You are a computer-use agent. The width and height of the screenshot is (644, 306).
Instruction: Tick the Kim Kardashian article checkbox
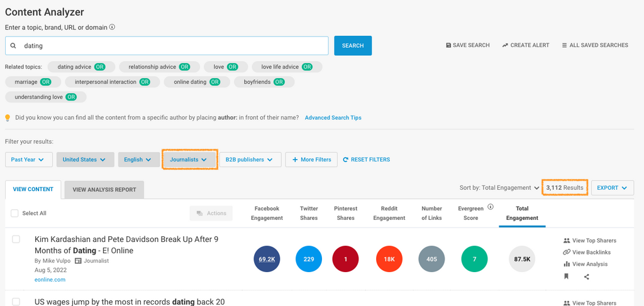coord(16,239)
